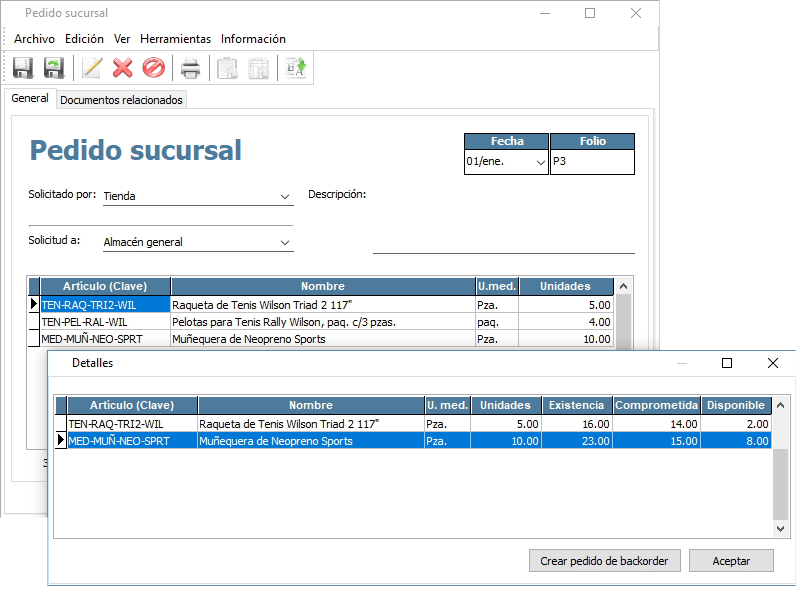The height and width of the screenshot is (592, 801).
Task: Open the Herramientas menu
Action: coord(175,39)
